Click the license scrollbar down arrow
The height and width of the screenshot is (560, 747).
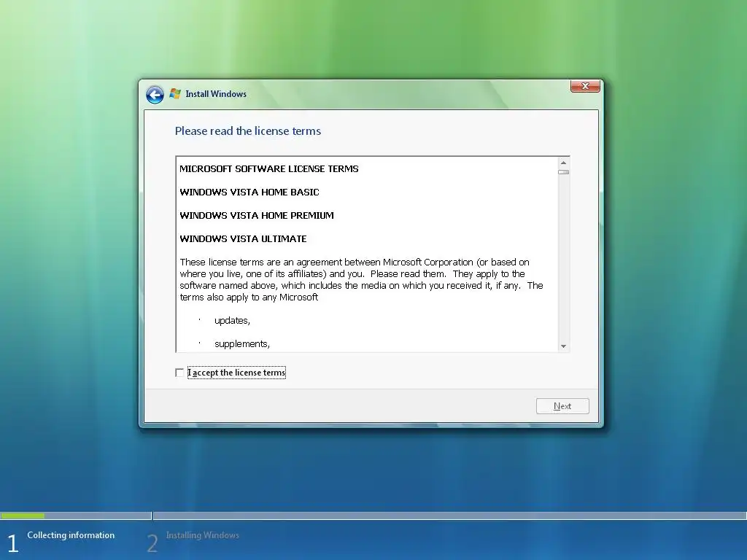point(564,346)
